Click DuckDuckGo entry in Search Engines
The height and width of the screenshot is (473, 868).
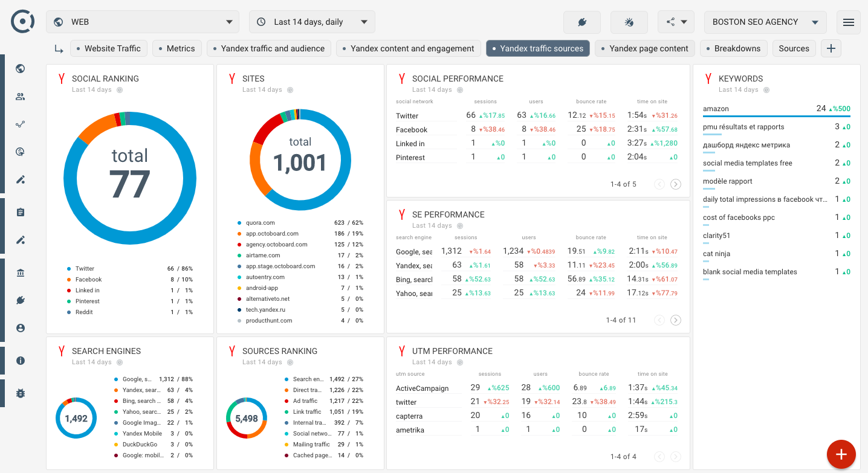pos(154,445)
